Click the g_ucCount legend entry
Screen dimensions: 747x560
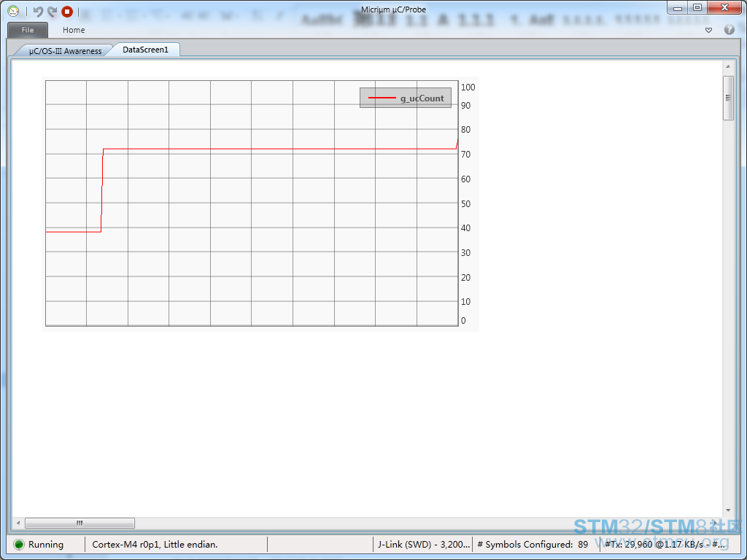(x=422, y=98)
